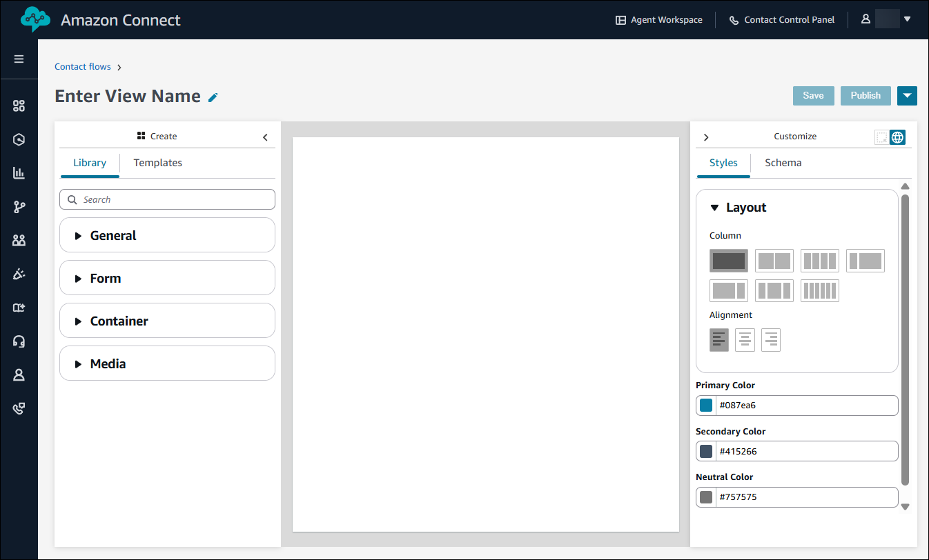Switch to the Templates tab
Image resolution: width=929 pixels, height=560 pixels.
tap(157, 163)
